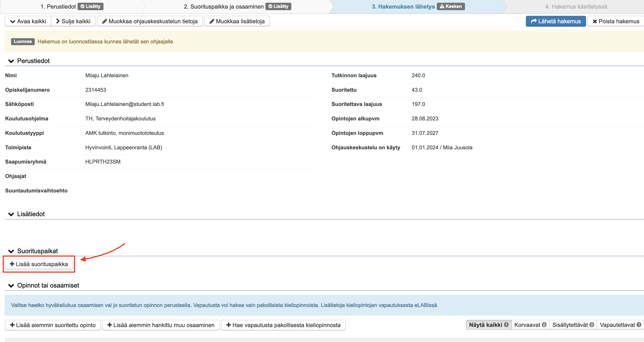This screenshot has width=644, height=342.
Task: Collapse the Opinnot tai osaamiset section
Action: (11, 286)
